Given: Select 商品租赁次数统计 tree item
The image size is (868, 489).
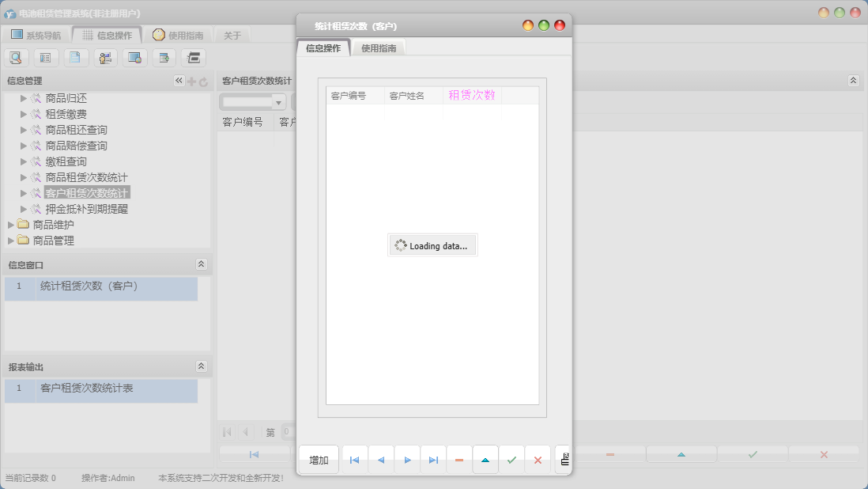Looking at the screenshot, I should tap(86, 177).
